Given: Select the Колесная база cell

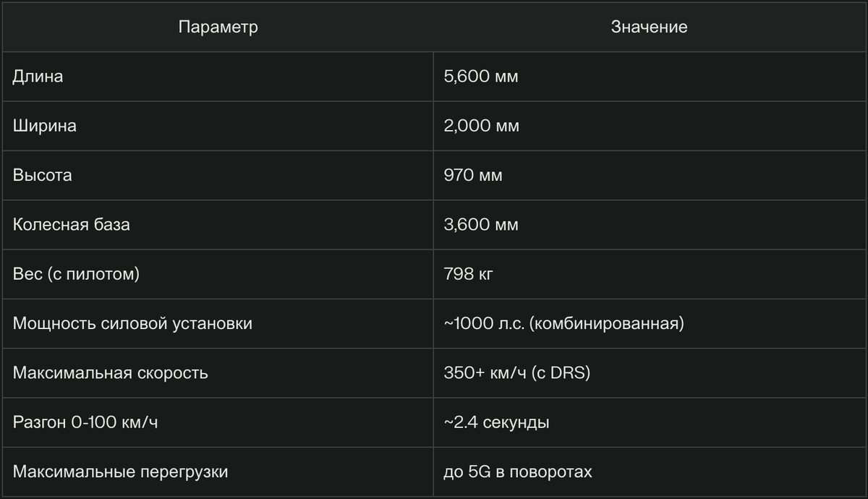Looking at the screenshot, I should click(218, 225).
